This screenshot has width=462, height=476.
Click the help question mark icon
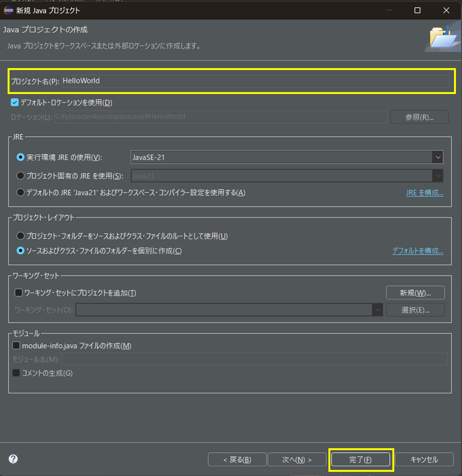pyautogui.click(x=13, y=459)
